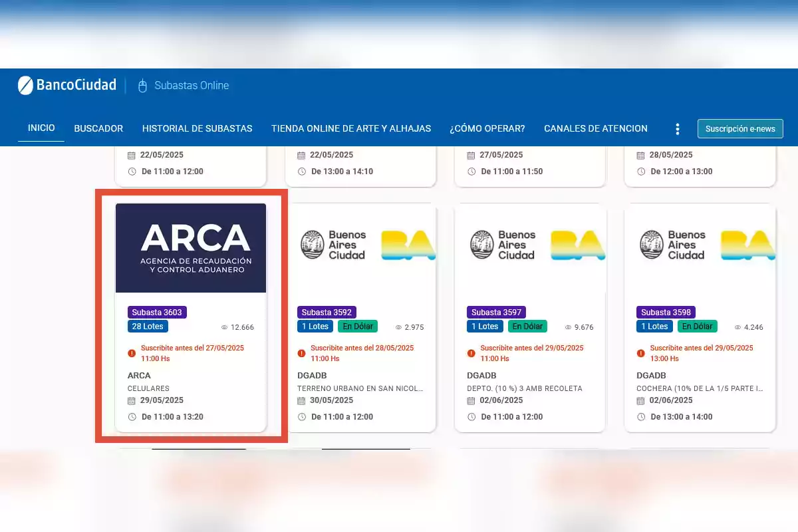798x532 pixels.
Task: Click the 12.666 views count
Action: [242, 327]
